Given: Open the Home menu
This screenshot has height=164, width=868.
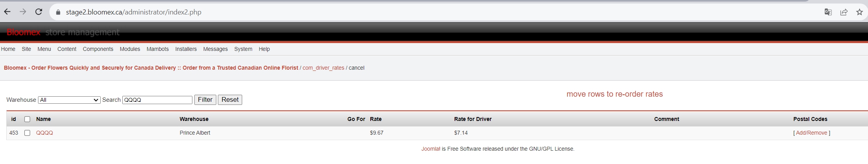Looking at the screenshot, I should pyautogui.click(x=8, y=49).
